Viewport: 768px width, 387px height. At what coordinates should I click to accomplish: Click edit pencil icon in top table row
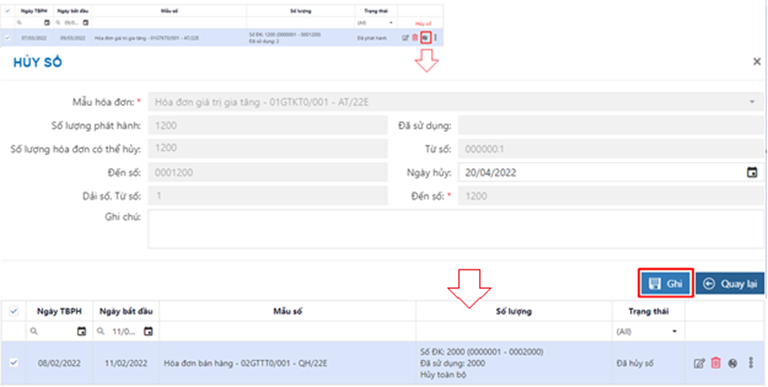coord(405,38)
